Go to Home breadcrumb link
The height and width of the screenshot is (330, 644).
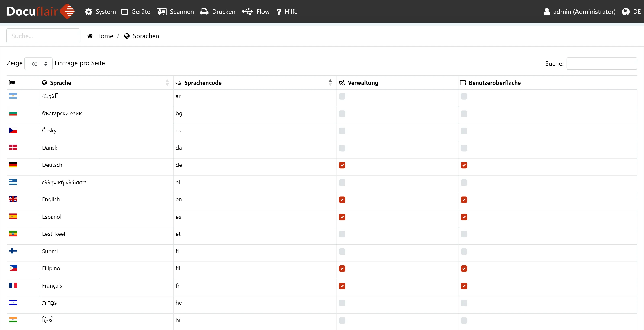tap(104, 36)
